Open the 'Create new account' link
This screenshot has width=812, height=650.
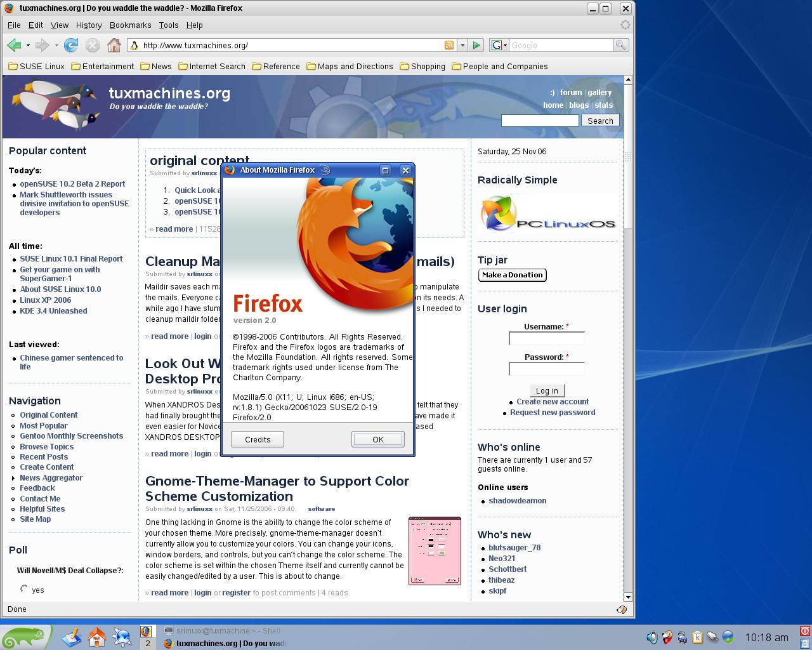[x=553, y=402]
